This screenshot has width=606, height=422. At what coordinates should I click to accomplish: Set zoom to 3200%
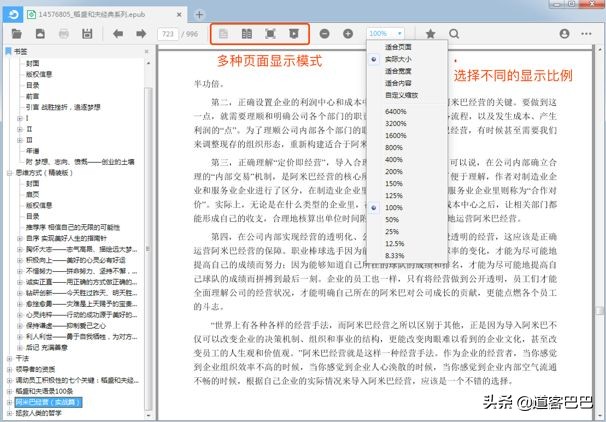tap(395, 124)
